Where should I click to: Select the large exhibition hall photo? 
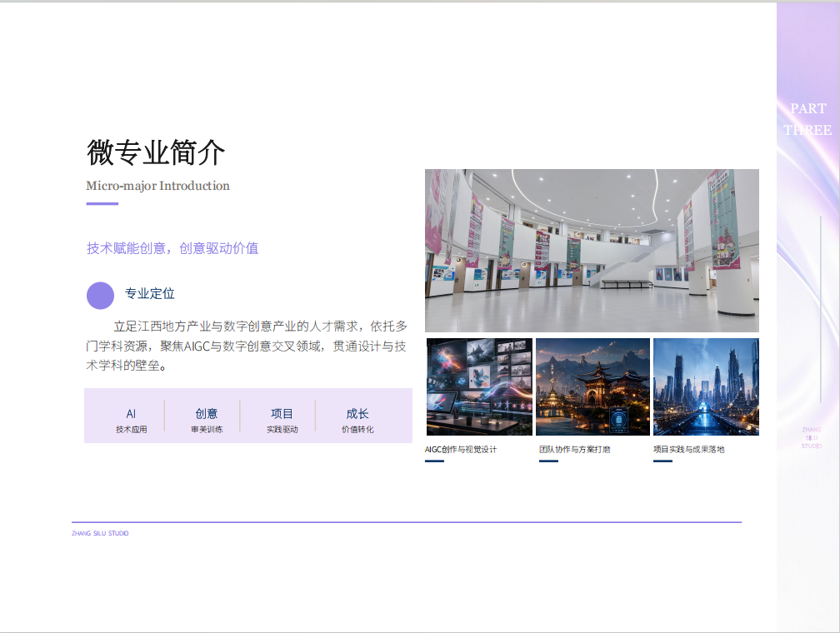tap(592, 251)
